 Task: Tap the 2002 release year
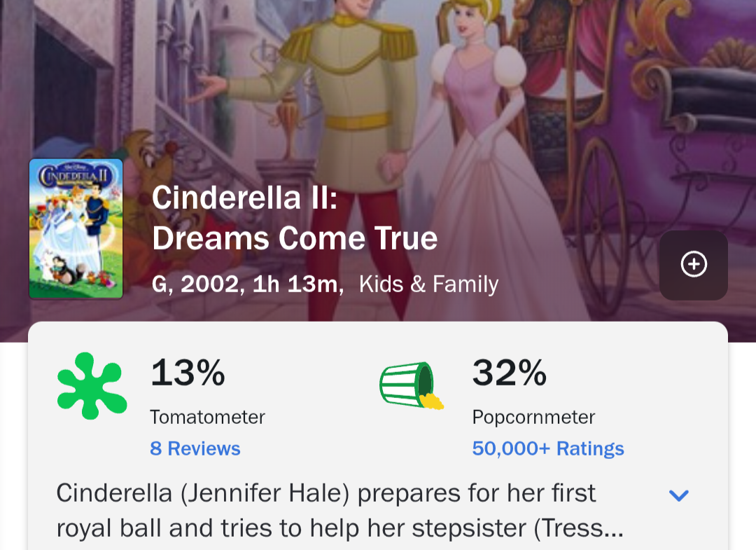[210, 285]
